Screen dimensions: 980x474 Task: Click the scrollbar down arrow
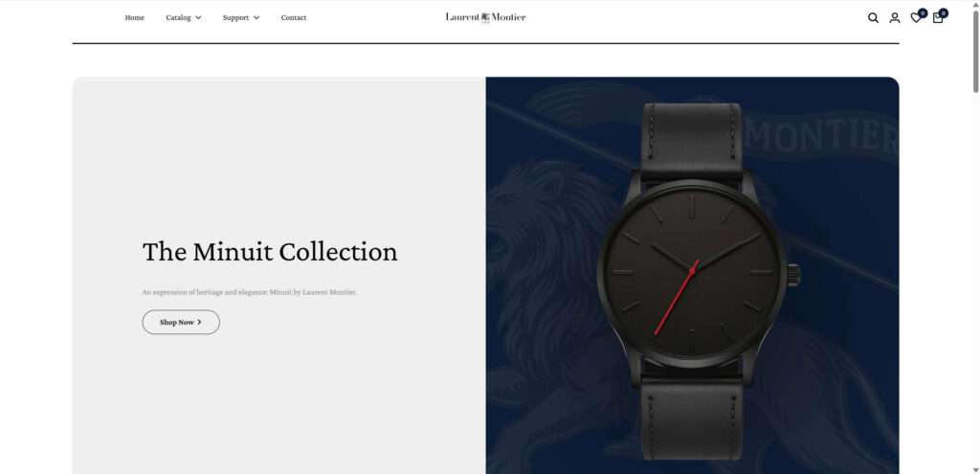pos(975,469)
